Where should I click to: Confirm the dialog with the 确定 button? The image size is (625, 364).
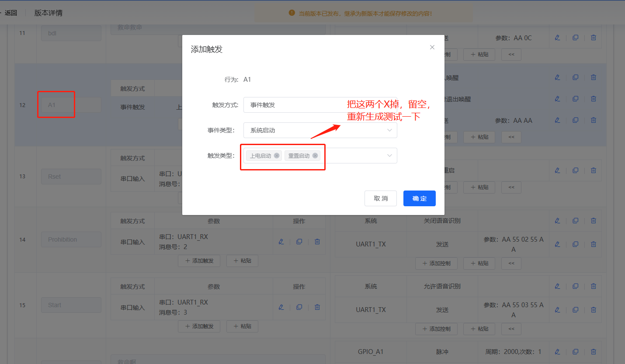point(419,198)
